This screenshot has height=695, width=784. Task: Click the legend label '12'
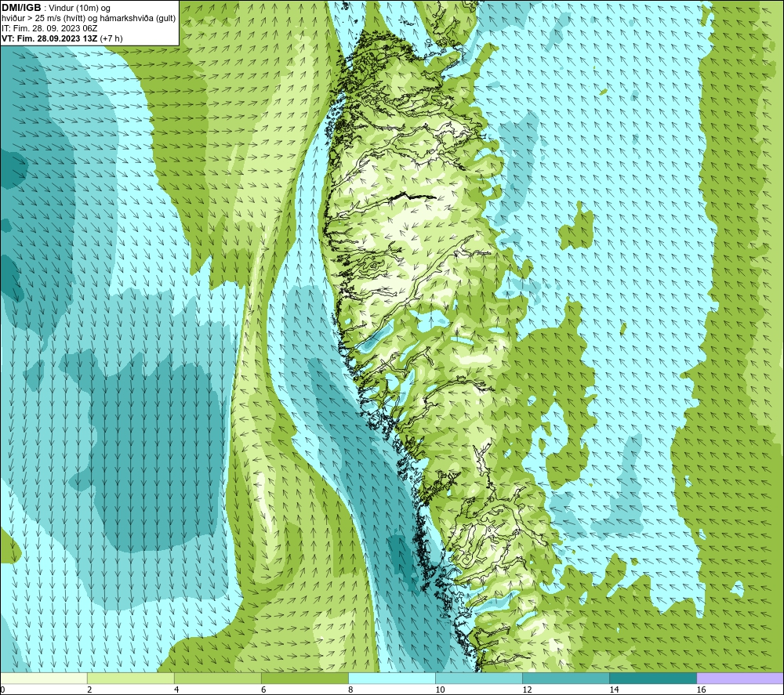click(x=527, y=690)
